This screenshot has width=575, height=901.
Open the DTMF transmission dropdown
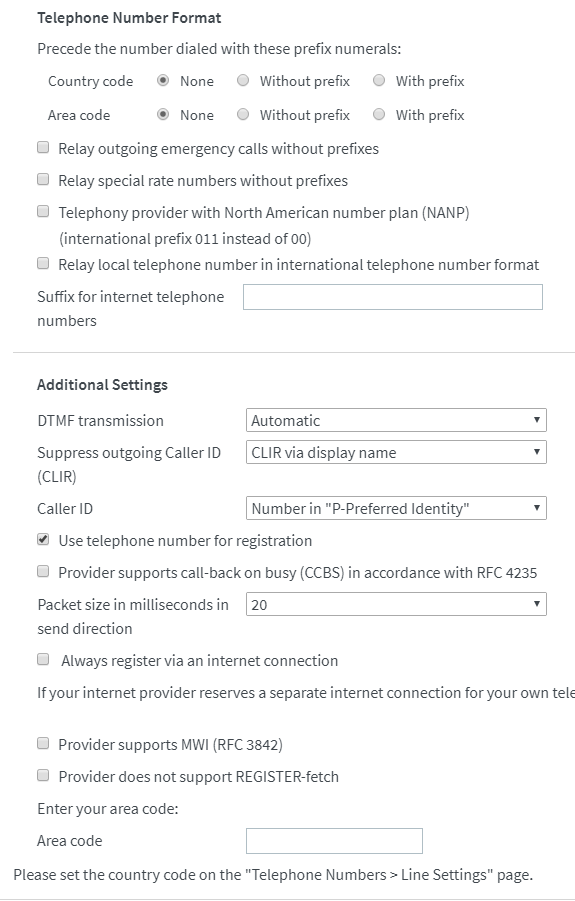click(396, 420)
